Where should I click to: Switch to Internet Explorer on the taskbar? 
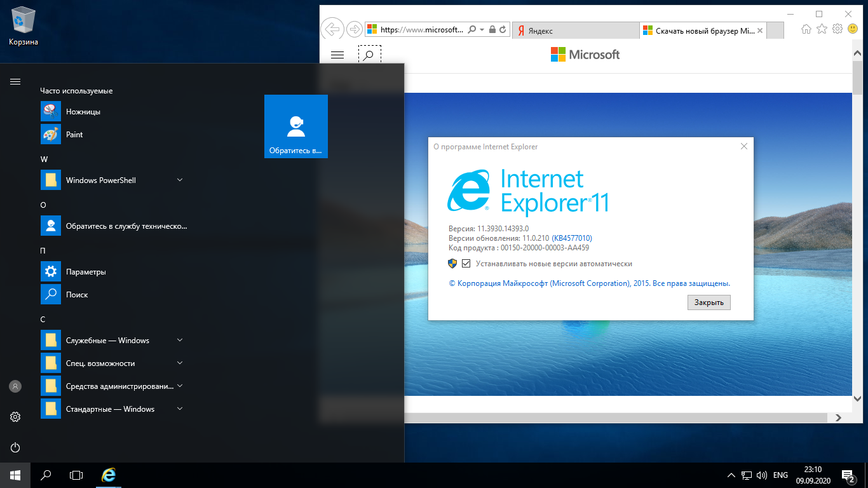(109, 475)
